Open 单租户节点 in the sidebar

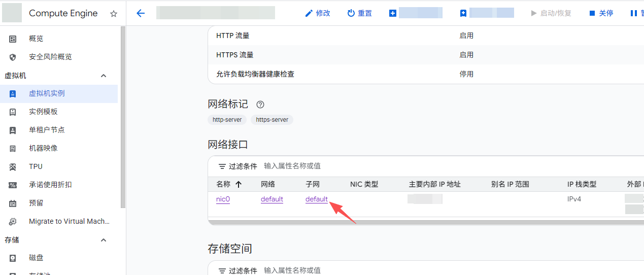pos(47,130)
